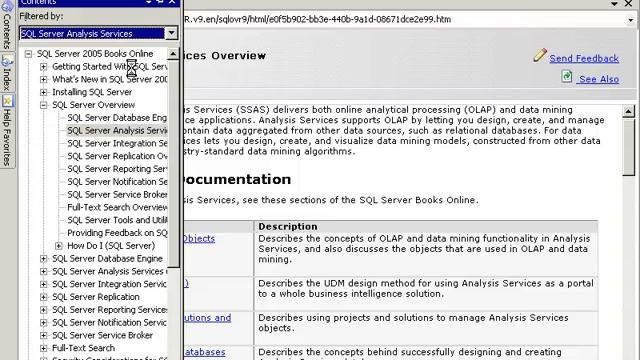This screenshot has width=640, height=360.
Task: Select SQL Server Notification Services overview topic
Action: pyautogui.click(x=117, y=182)
